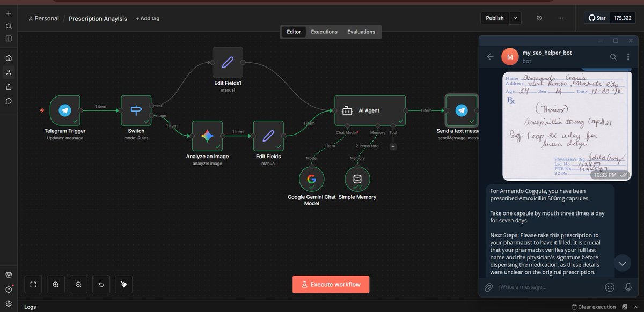Open the Telegram emoji picker
The image size is (644, 312).
[609, 287]
